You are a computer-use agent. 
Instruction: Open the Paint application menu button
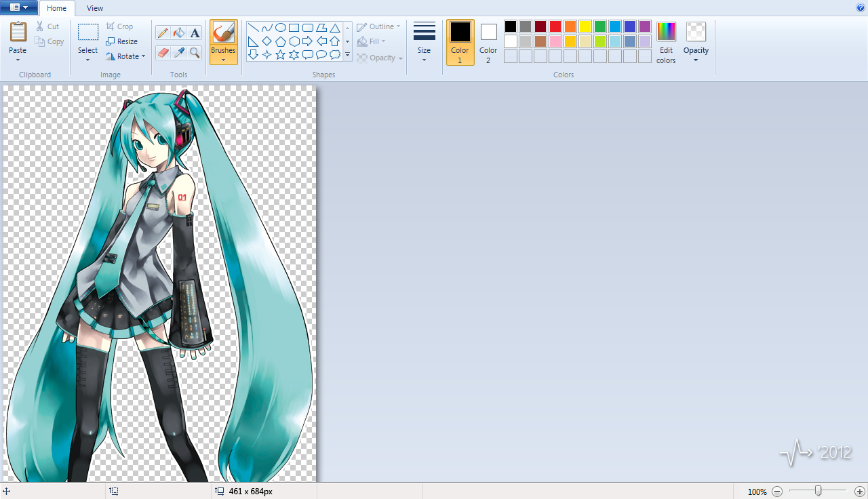pos(20,7)
